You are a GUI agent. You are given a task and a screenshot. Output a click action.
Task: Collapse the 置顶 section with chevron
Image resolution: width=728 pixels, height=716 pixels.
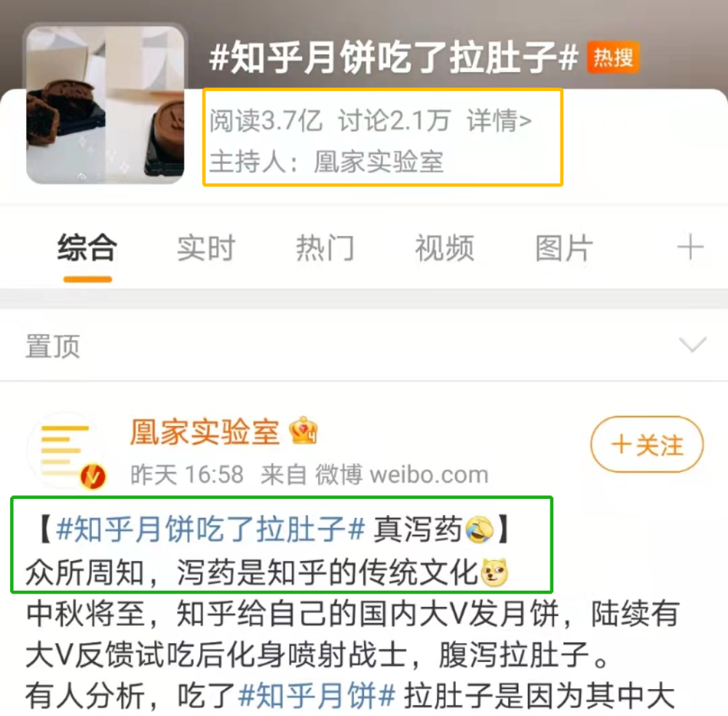pyautogui.click(x=692, y=345)
